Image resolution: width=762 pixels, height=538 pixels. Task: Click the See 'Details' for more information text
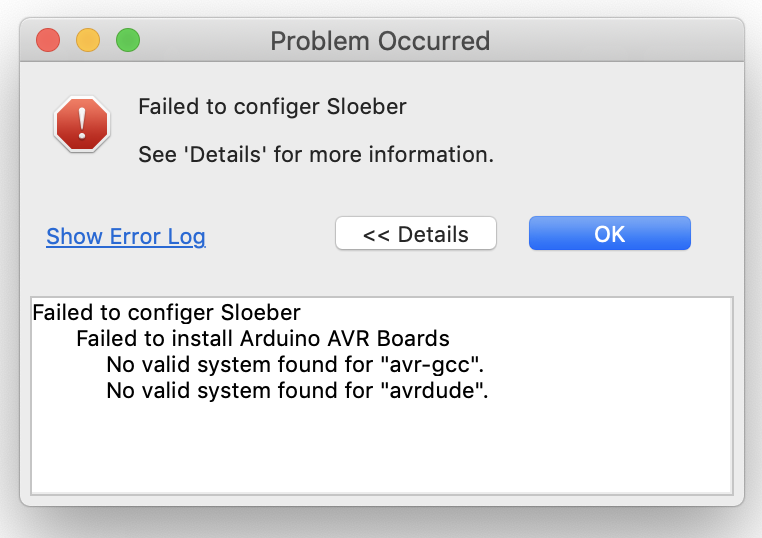coord(316,155)
